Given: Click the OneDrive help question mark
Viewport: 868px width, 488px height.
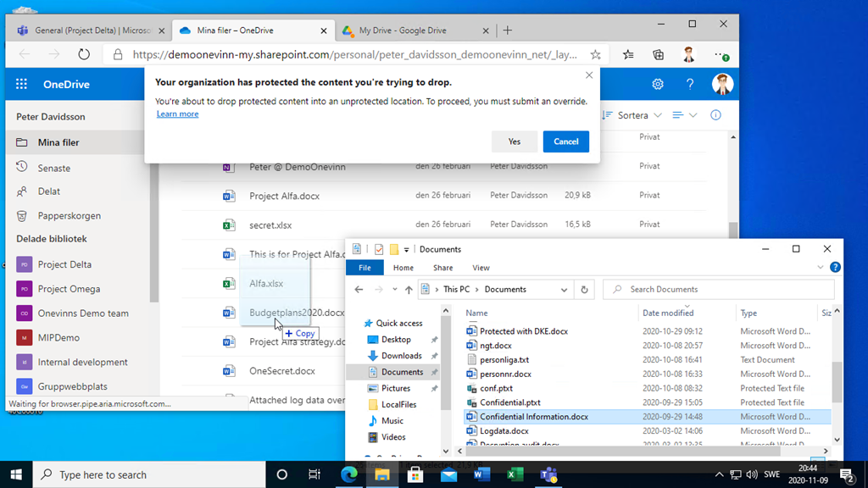Looking at the screenshot, I should [x=690, y=85].
